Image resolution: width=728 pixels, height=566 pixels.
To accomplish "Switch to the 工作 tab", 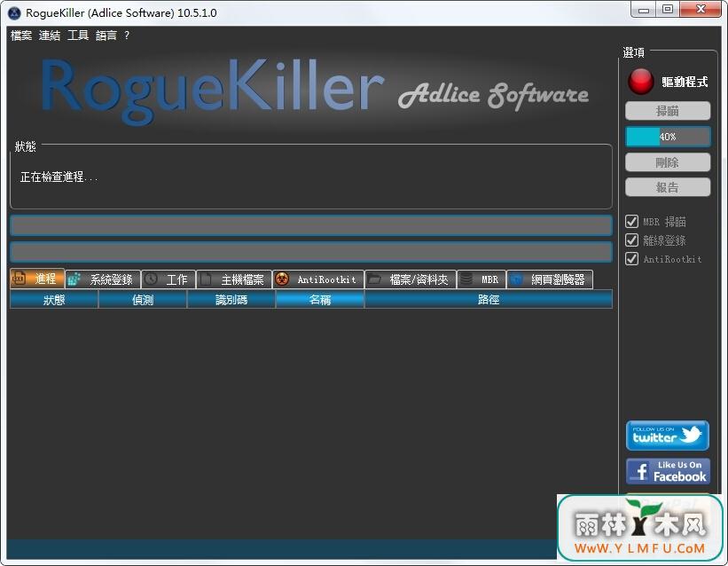I will (168, 279).
